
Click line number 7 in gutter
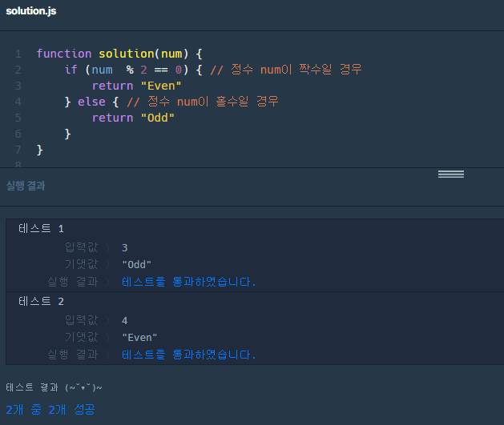click(x=18, y=150)
